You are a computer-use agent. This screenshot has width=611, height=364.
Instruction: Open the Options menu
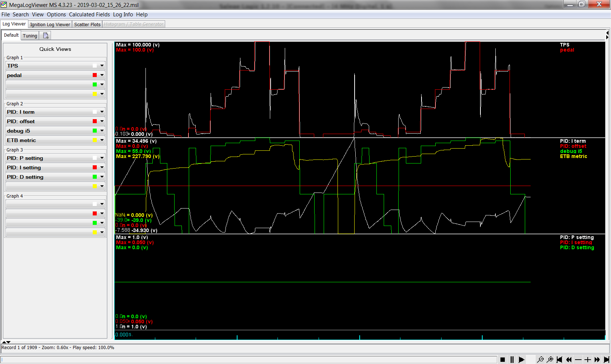point(56,15)
